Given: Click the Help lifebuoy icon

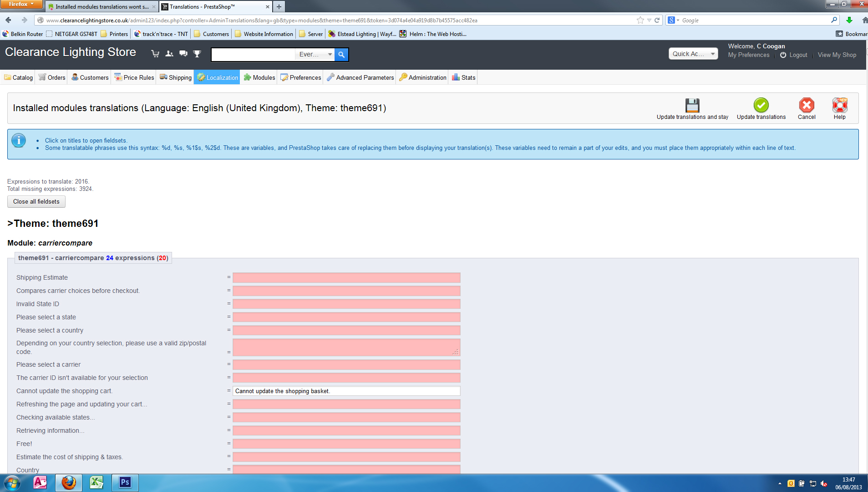Looking at the screenshot, I should [840, 105].
